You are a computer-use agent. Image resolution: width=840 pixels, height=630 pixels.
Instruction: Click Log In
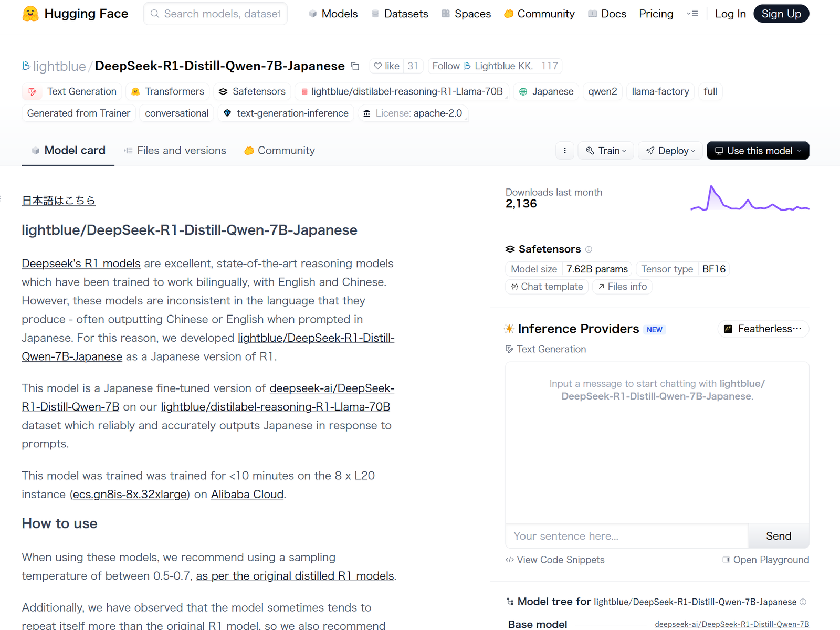730,14
